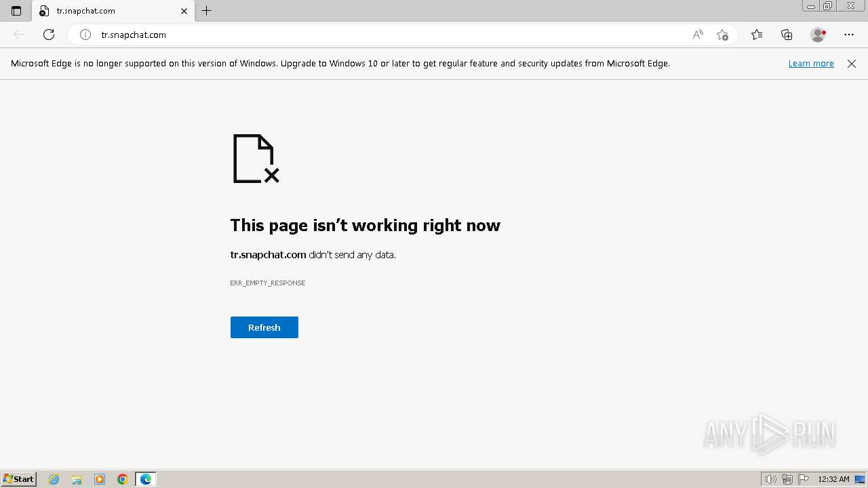The height and width of the screenshot is (488, 868).
Task: Launch Google Chrome from taskbar
Action: pyautogui.click(x=123, y=479)
